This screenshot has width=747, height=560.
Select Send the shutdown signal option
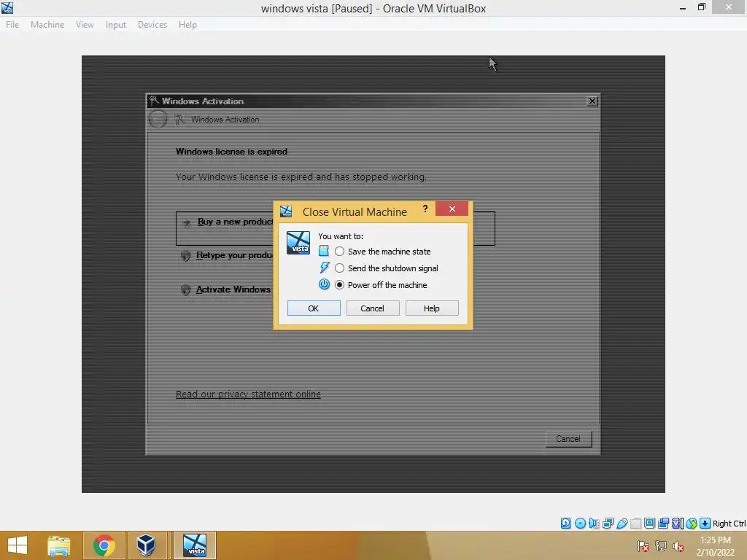(339, 268)
